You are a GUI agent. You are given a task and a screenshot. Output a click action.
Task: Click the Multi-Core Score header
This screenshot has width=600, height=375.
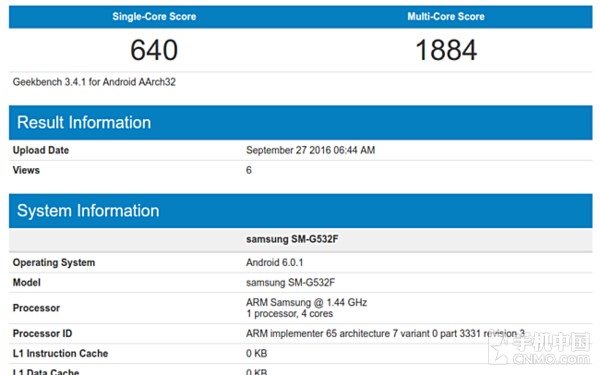pyautogui.click(x=446, y=16)
